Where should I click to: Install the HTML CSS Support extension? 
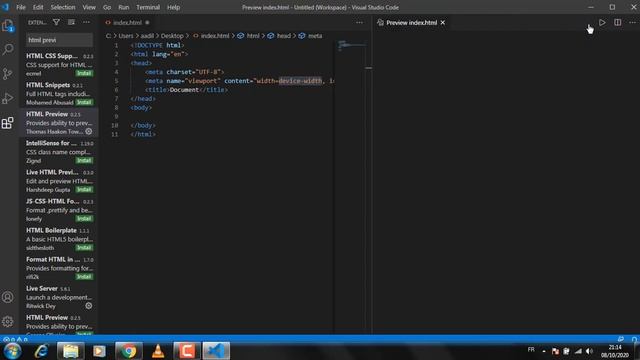[84, 73]
